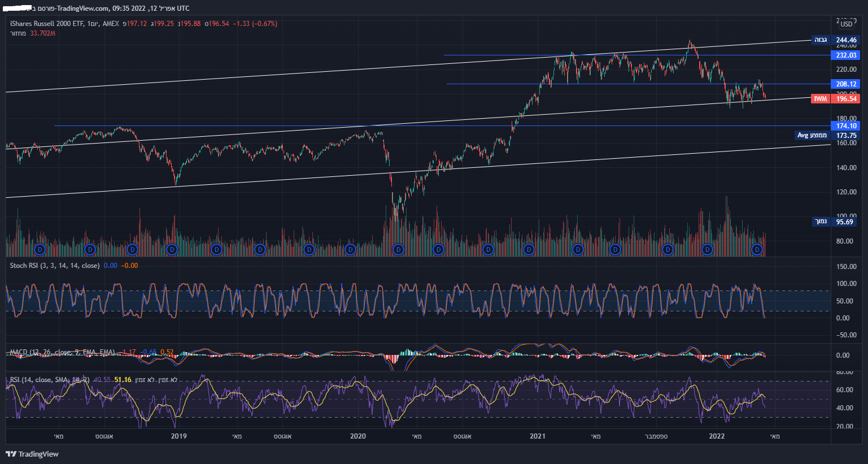
Task: Click the high price value 199.25
Action: (x=164, y=24)
